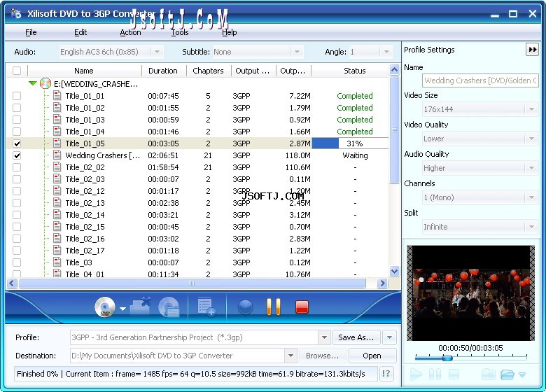Click the Xilisoft application title icon
Screen dimensions: 546x392
pyautogui.click(x=16, y=13)
